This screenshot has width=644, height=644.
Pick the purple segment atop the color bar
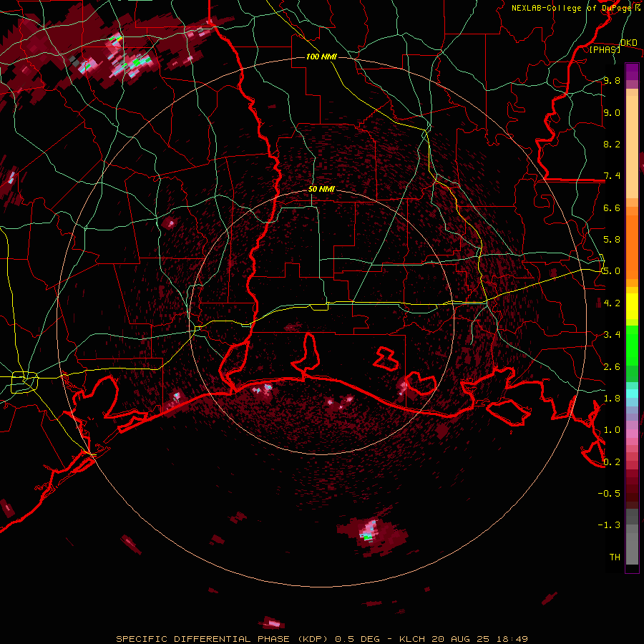tap(632, 72)
